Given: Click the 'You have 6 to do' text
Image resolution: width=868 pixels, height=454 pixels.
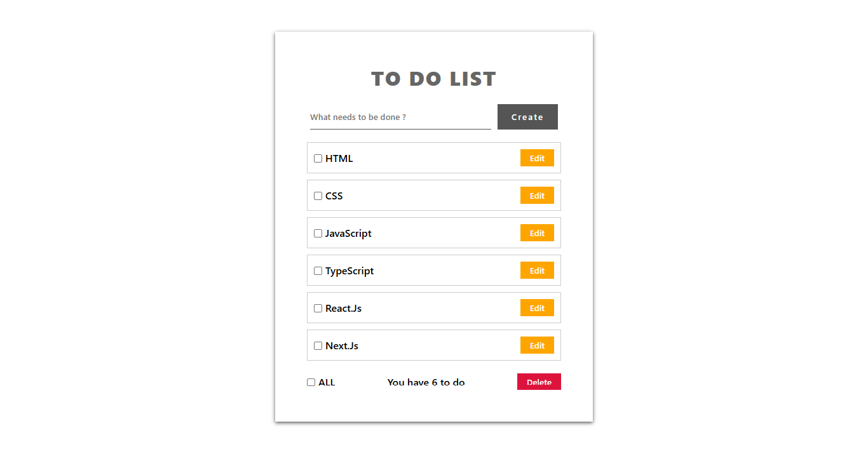Looking at the screenshot, I should (426, 382).
